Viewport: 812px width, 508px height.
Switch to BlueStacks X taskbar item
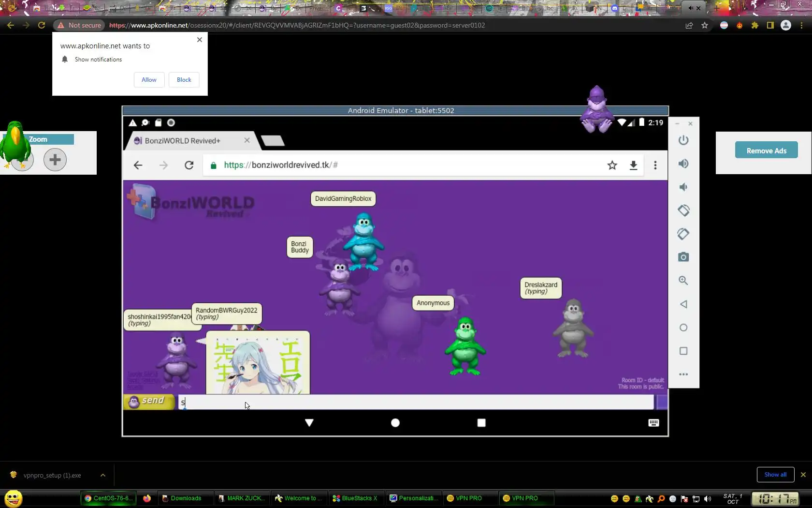(356, 498)
